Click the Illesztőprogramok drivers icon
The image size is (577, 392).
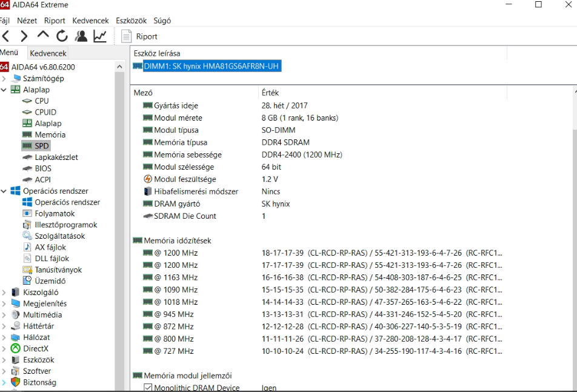tap(27, 225)
